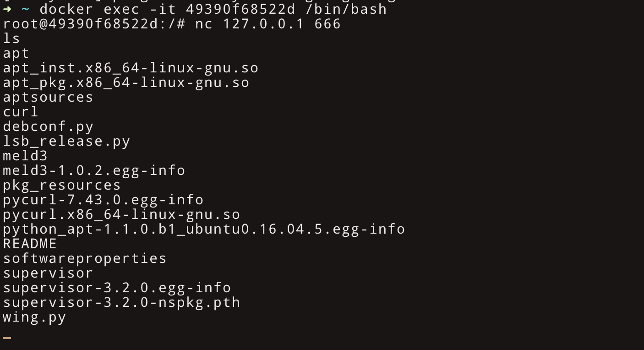
Task: Click the aptsources line
Action: pos(48,97)
